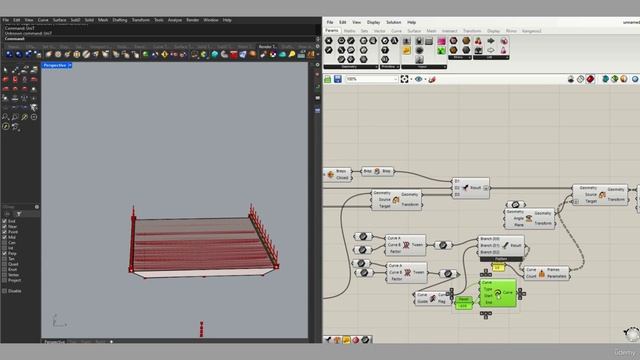This screenshot has height=360, width=640.
Task: Open the Rhino Analyze menu
Action: [x=175, y=20]
